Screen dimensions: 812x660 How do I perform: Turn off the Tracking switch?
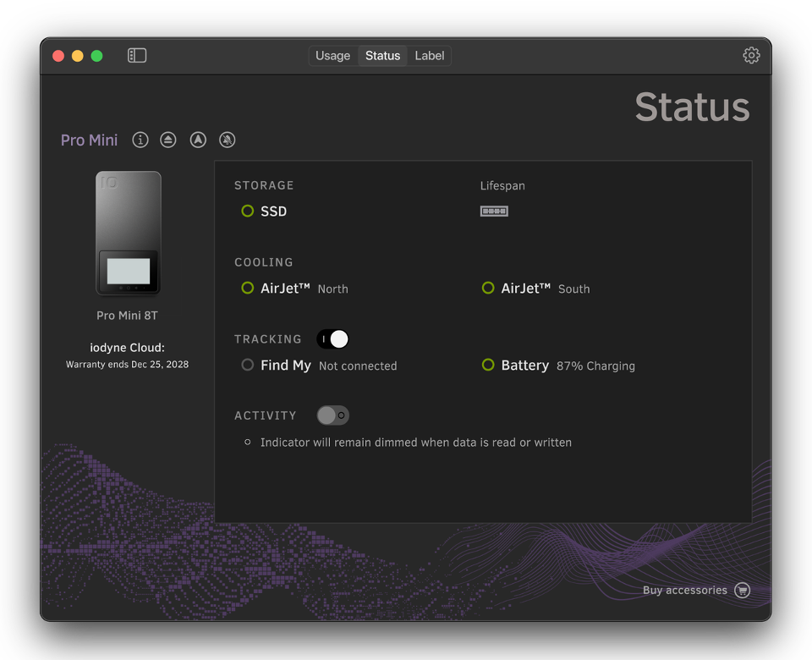[332, 339]
